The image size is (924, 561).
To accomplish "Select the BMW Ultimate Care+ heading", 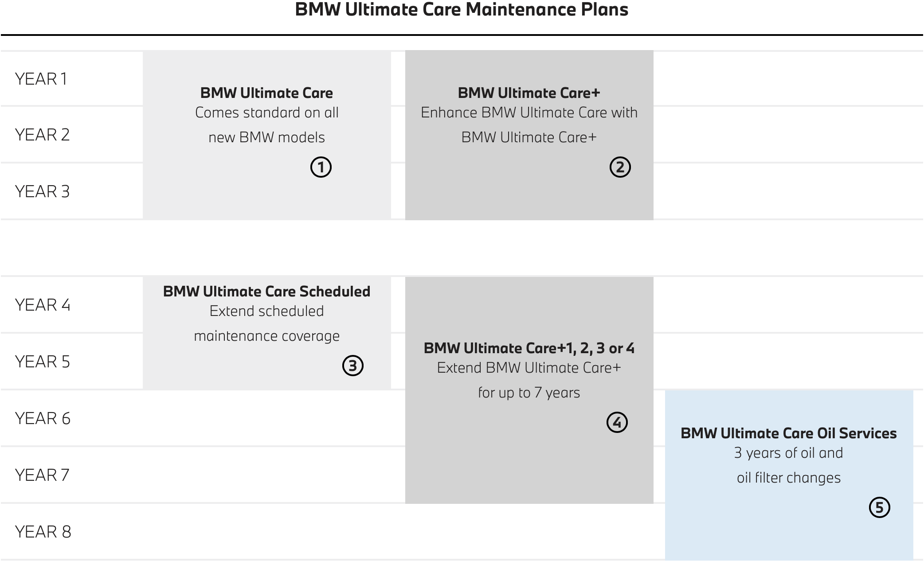I will 529,93.
